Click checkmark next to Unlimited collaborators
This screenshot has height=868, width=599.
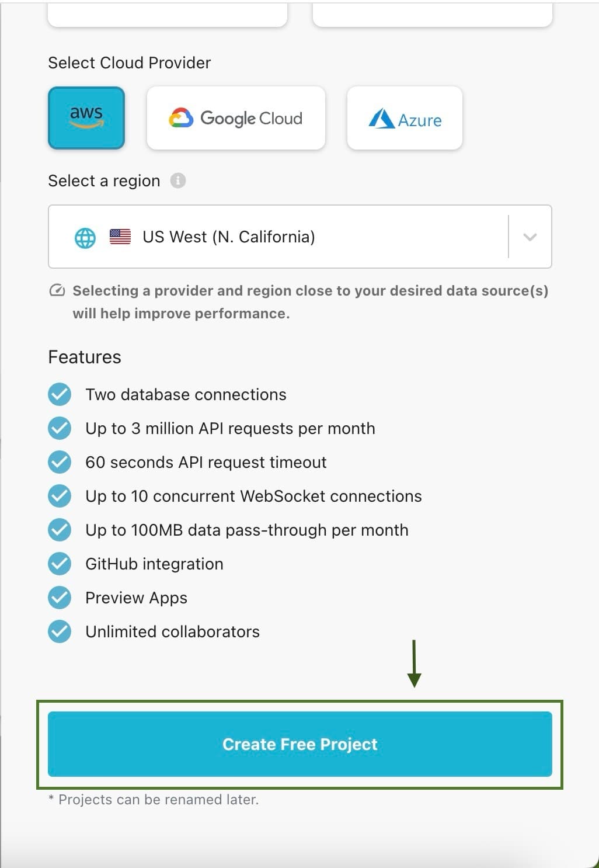(x=60, y=632)
